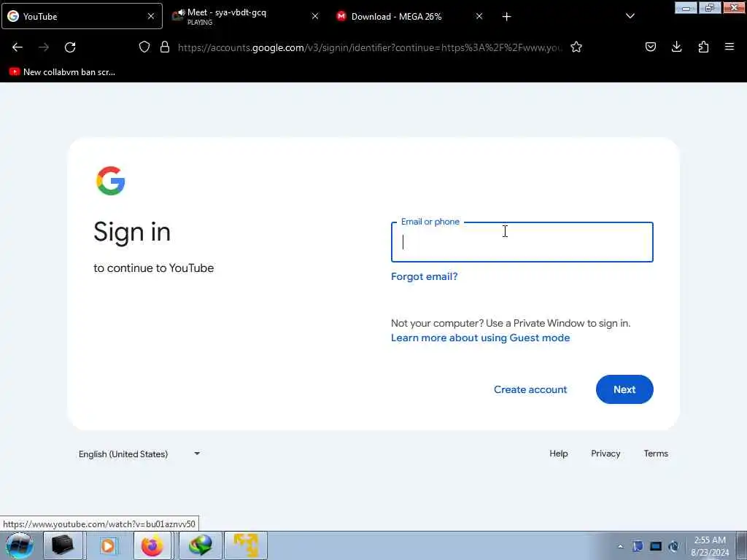
Task: Mute the Meet tab audio icon
Action: click(181, 13)
